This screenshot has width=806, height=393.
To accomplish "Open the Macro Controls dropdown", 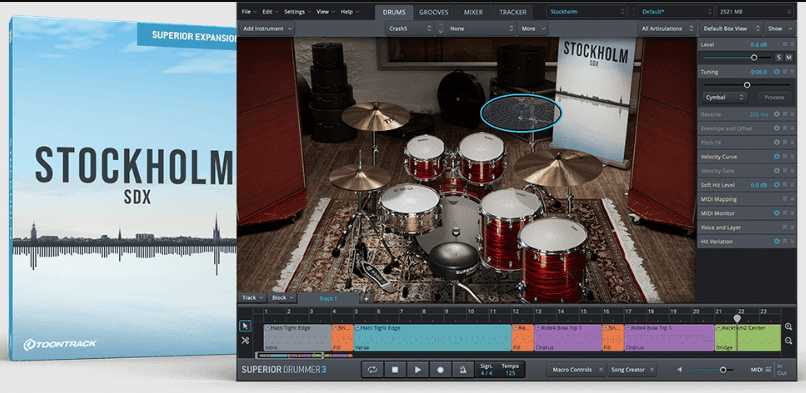I will pos(575,369).
